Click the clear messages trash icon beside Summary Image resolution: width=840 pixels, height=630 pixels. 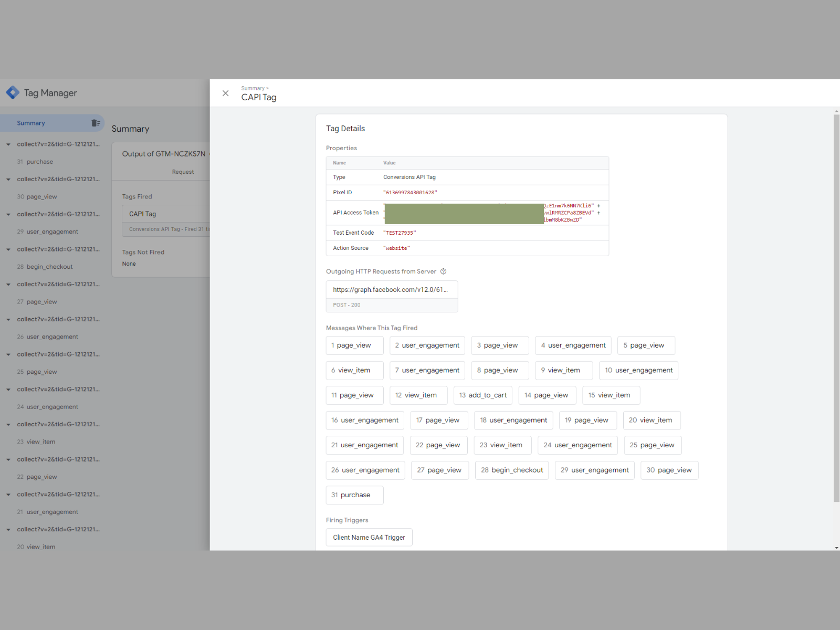click(95, 123)
